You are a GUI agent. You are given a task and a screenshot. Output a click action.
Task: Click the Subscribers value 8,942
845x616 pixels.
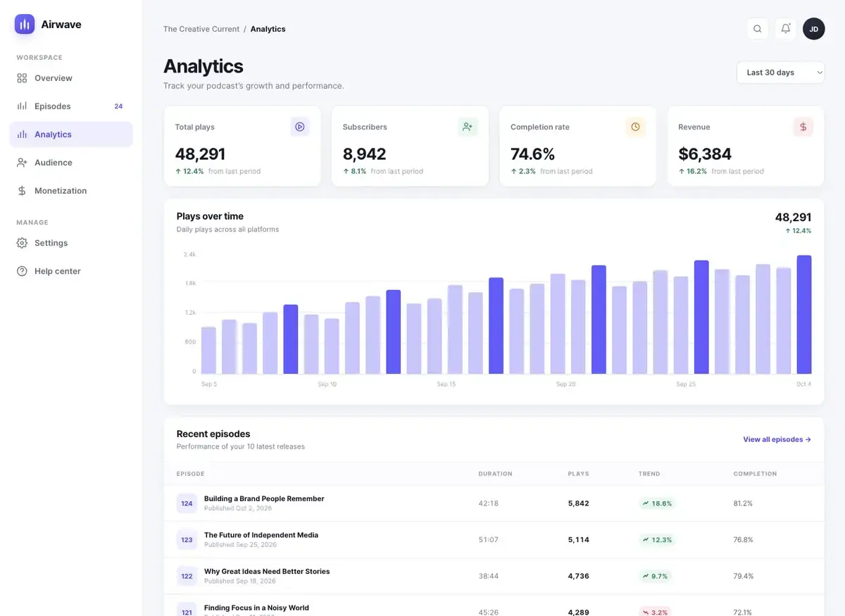coord(364,154)
